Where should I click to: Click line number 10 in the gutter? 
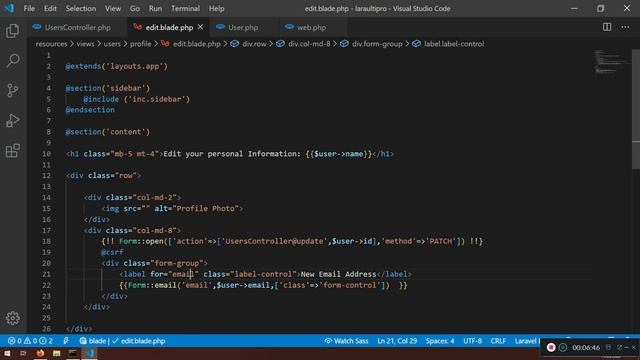[x=47, y=154]
